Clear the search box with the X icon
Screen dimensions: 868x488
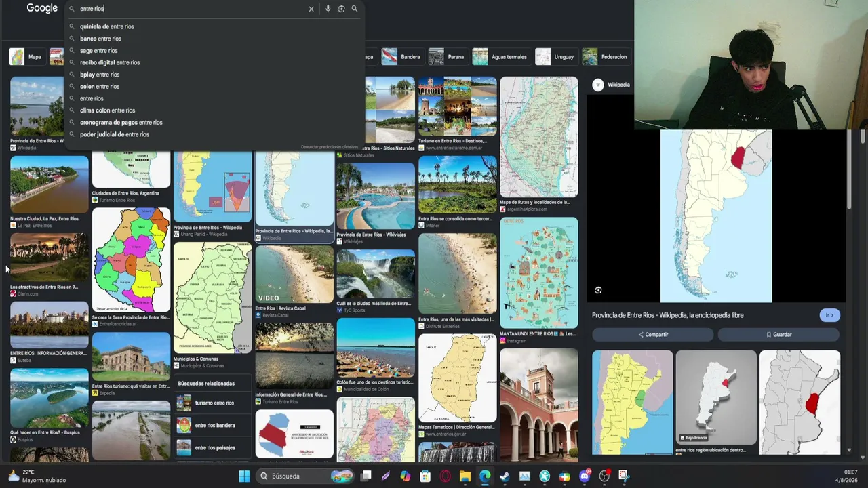pyautogui.click(x=311, y=9)
